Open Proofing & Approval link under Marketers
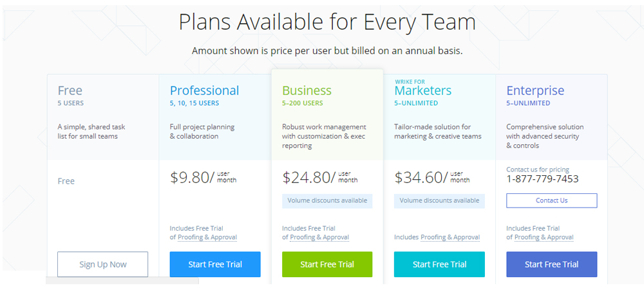Viewport: 644px width, 290px height. coord(450,237)
